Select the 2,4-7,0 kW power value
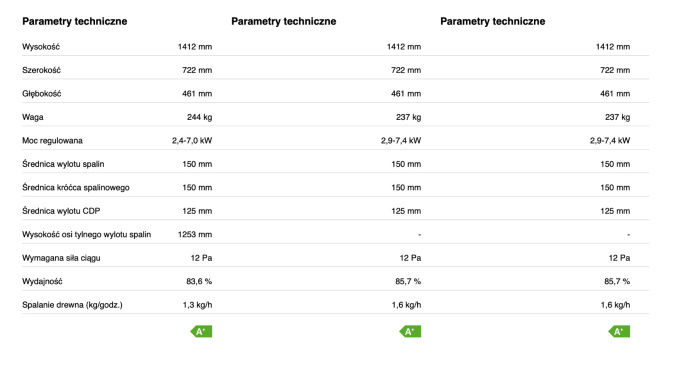 (x=192, y=141)
